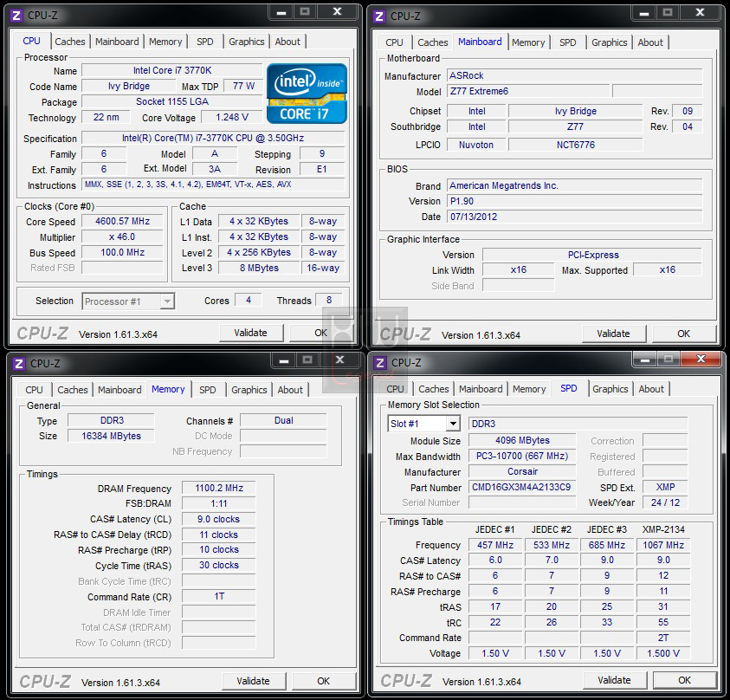Open About tab in CPU window
This screenshot has width=730, height=700.
(287, 42)
